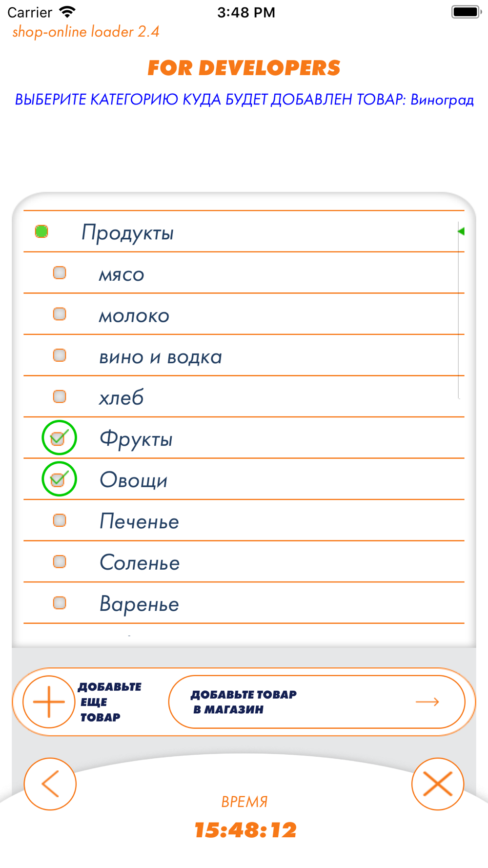Viewport: 488px width, 868px height.
Task: Tap the orange plus add-item icon
Action: [x=49, y=702]
